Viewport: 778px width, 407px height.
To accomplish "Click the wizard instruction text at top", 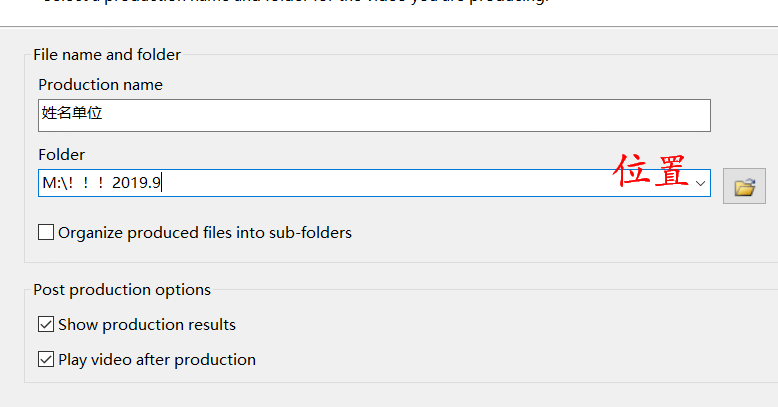I will point(295,2).
